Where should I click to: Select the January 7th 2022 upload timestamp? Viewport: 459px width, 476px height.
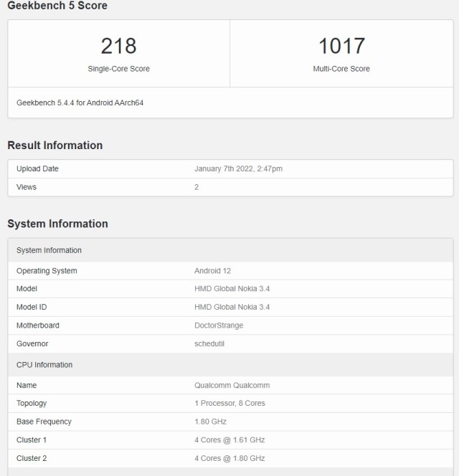coord(238,169)
